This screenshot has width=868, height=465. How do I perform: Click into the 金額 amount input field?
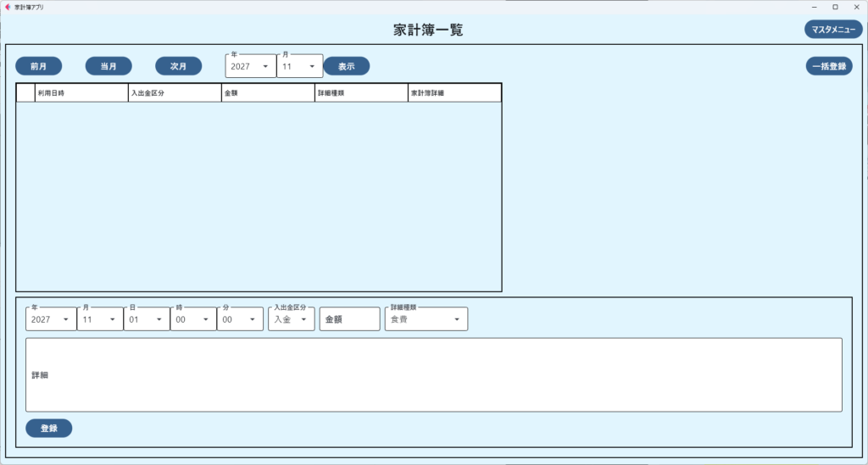(x=349, y=319)
